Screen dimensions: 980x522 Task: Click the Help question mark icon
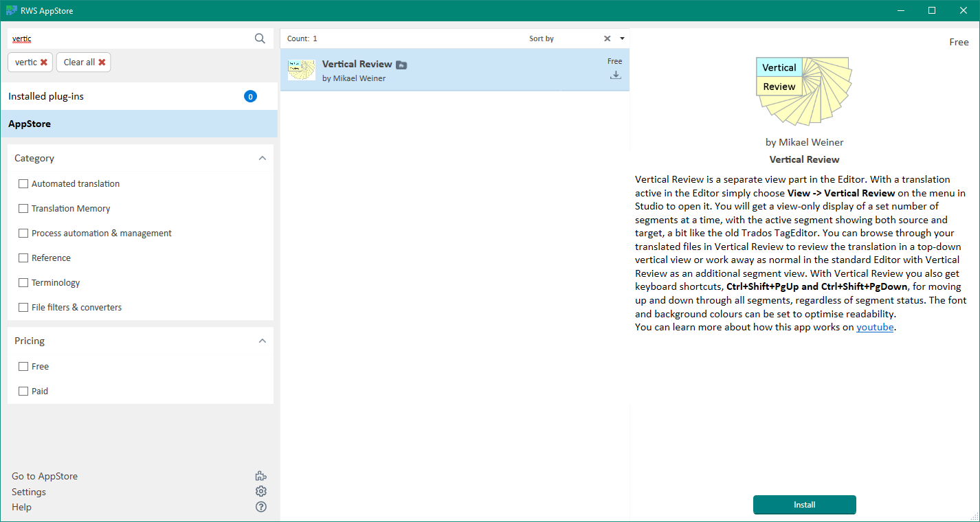260,507
